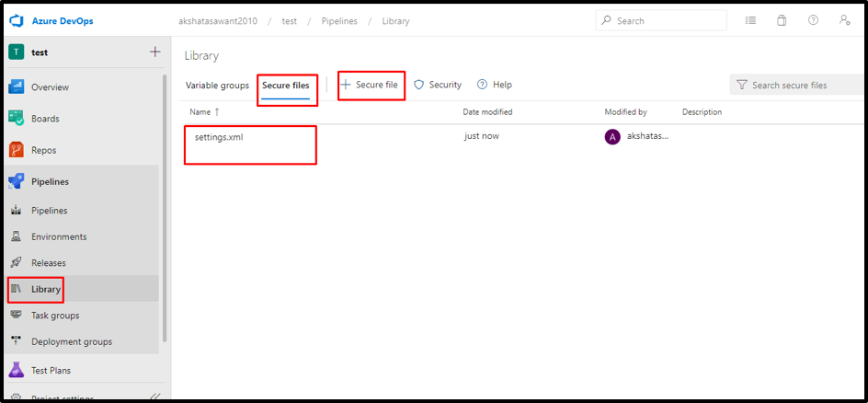Click the header help question mark icon
The height and width of the screenshot is (403, 868).
coord(813,20)
